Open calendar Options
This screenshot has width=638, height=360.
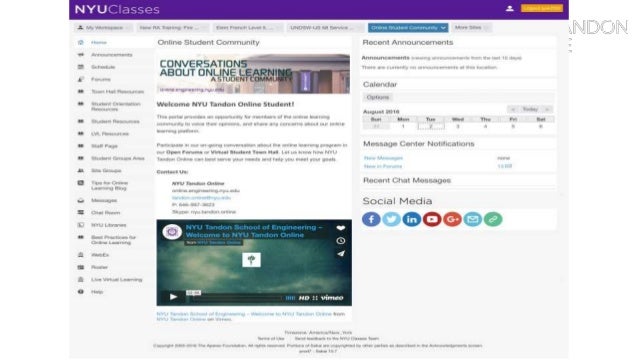click(x=378, y=97)
